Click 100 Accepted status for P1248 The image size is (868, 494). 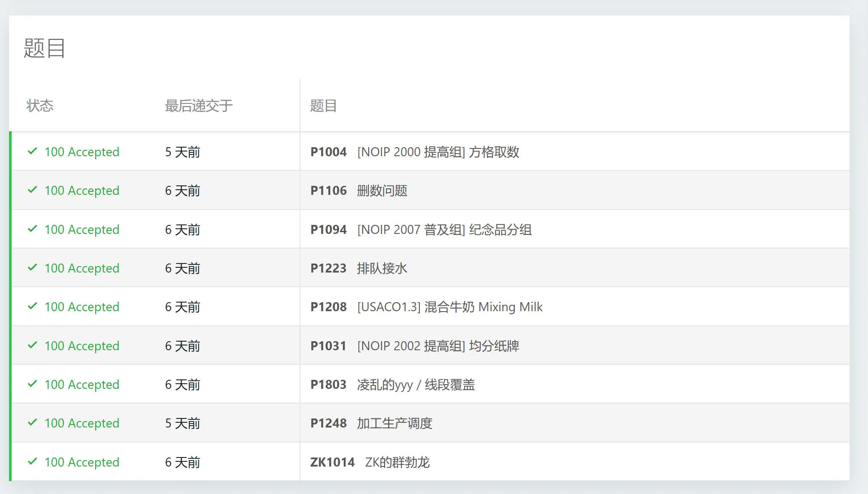tap(82, 423)
